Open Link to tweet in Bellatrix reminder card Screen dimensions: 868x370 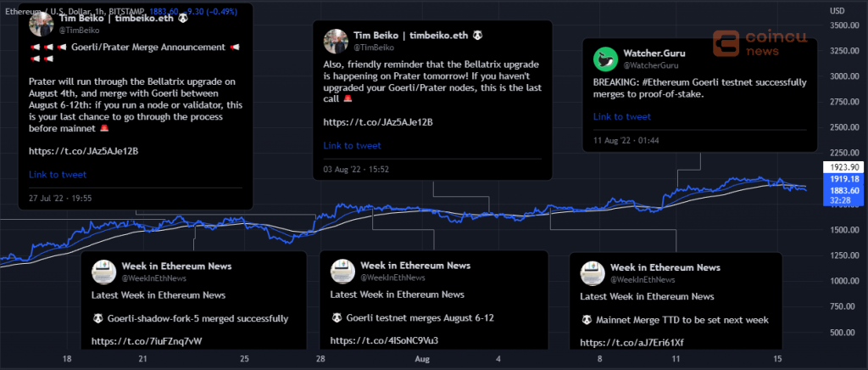click(352, 146)
